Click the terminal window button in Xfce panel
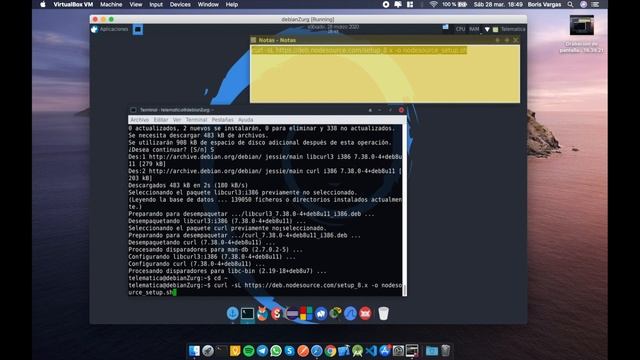 (x=138, y=29)
